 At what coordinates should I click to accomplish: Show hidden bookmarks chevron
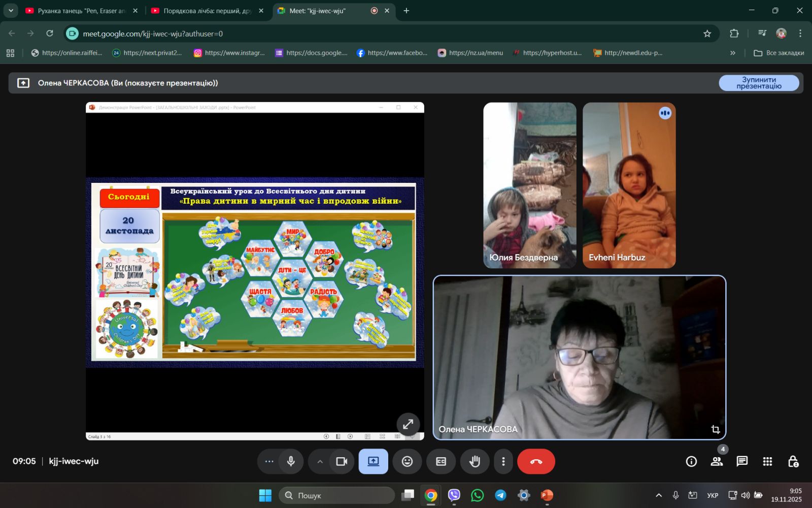tap(732, 53)
